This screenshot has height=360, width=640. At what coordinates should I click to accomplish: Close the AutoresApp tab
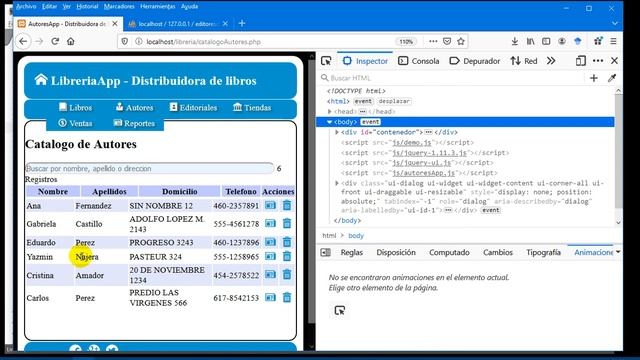[x=115, y=24]
